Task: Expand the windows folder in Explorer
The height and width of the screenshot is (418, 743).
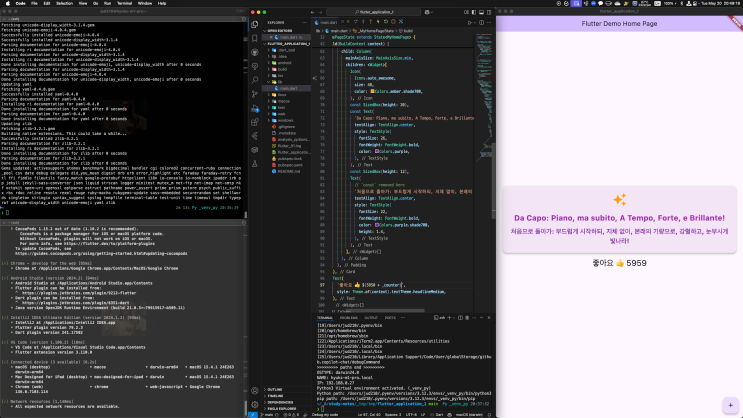Action: [x=285, y=120]
